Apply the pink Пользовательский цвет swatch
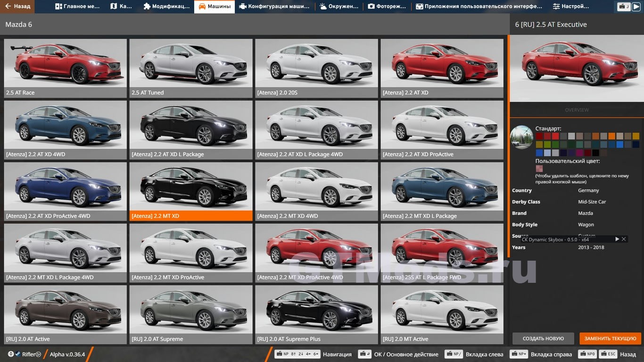The image size is (644, 362). (x=539, y=169)
